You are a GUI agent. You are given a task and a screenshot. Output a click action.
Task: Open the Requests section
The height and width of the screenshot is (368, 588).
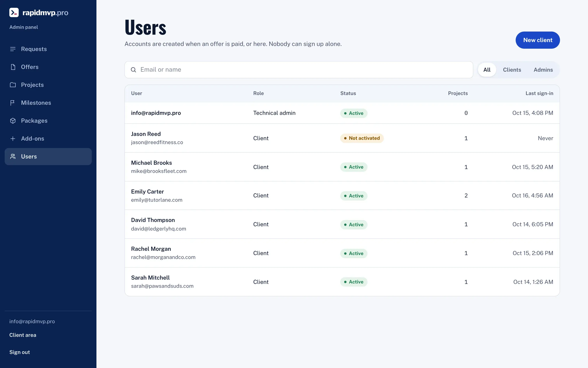(48, 49)
